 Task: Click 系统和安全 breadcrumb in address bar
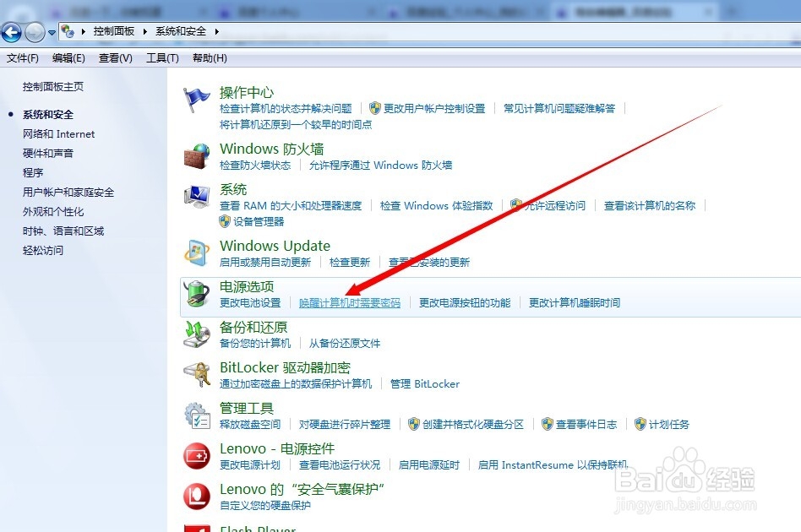click(181, 31)
